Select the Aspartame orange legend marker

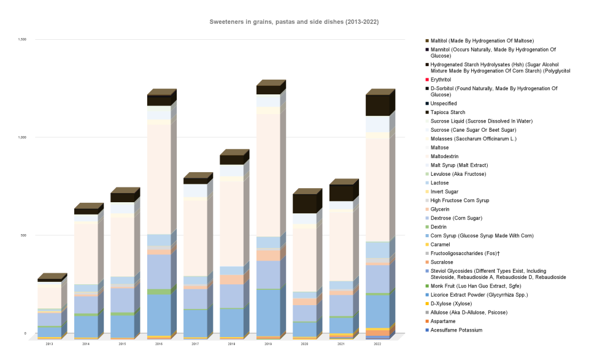[426, 321]
